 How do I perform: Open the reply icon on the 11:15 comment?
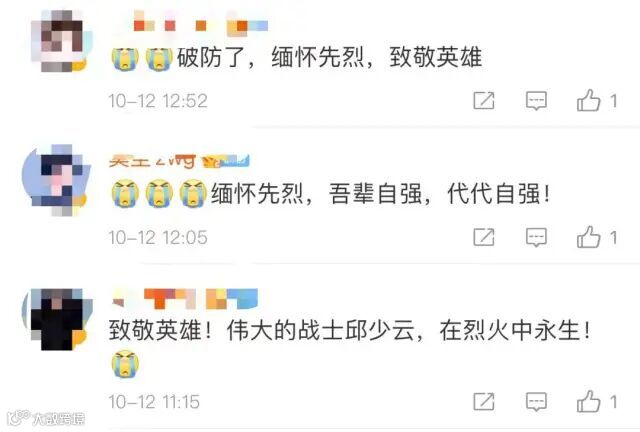(536, 402)
